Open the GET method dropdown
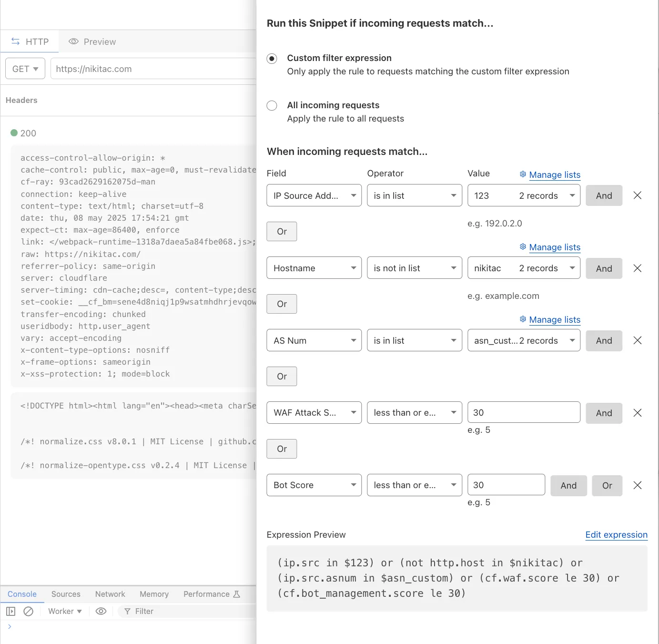Screen dimensions: 659x644 (x=25, y=68)
